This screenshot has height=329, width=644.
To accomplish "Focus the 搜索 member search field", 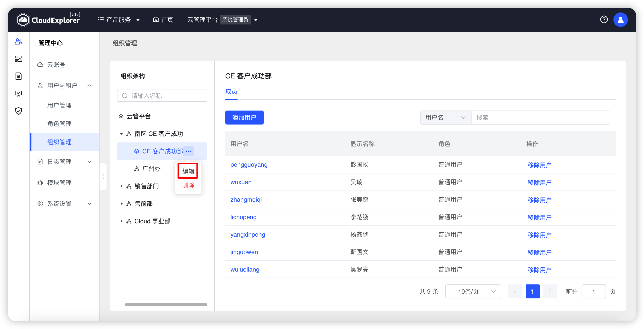I will click(x=541, y=117).
